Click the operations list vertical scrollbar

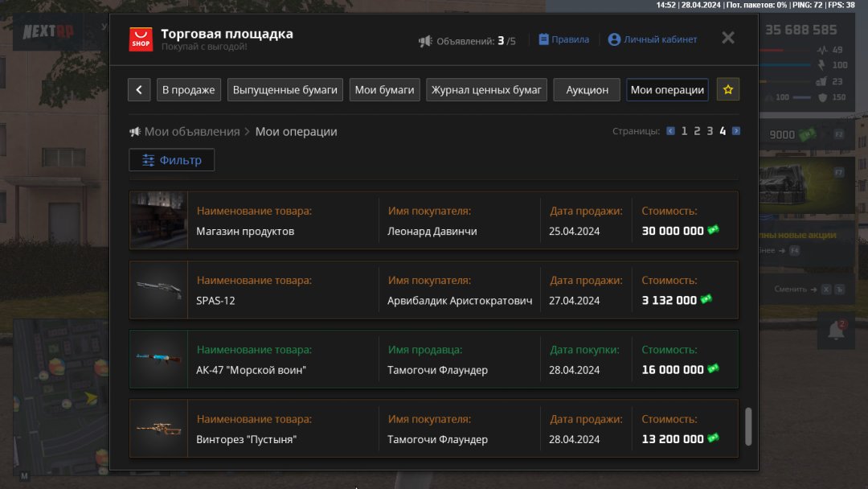click(748, 426)
